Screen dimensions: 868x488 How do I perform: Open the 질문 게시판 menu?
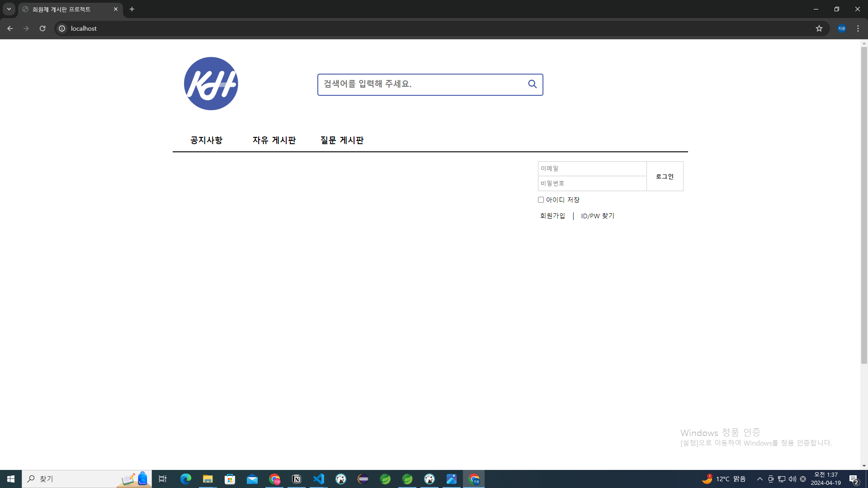[x=342, y=140]
